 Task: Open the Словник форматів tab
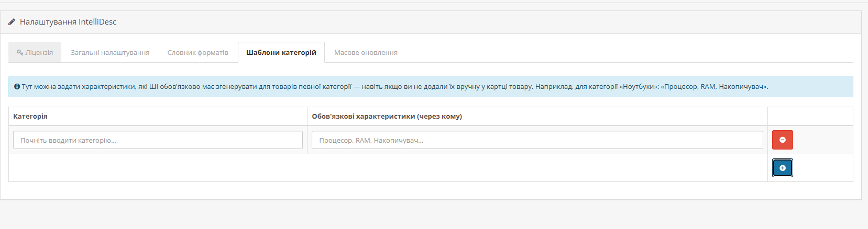197,52
